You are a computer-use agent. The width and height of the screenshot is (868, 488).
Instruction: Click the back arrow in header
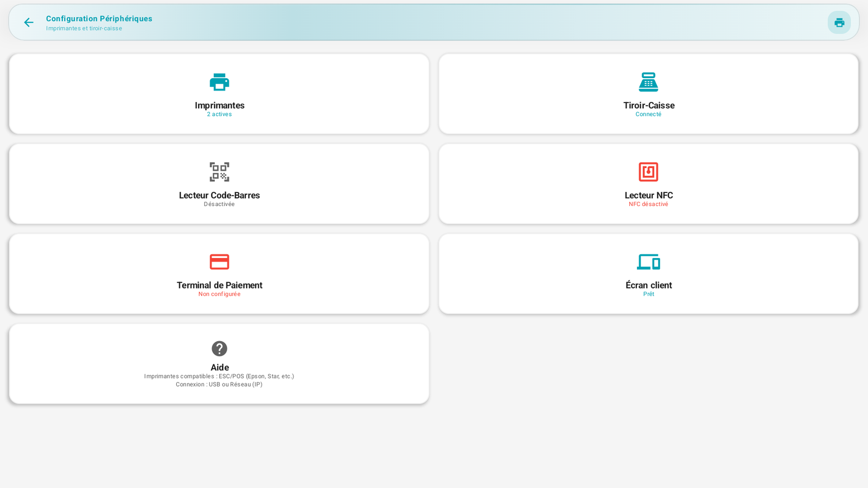[x=28, y=22]
